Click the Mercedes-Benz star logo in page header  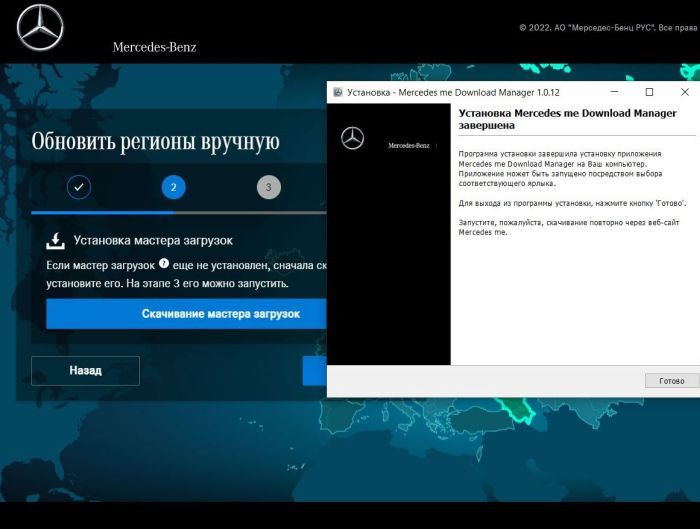click(40, 27)
